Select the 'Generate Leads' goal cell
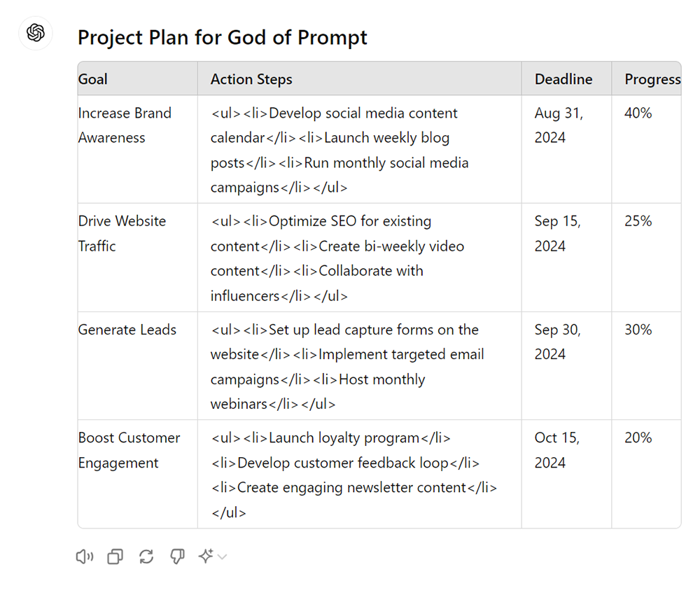The height and width of the screenshot is (602, 700). coord(127,330)
